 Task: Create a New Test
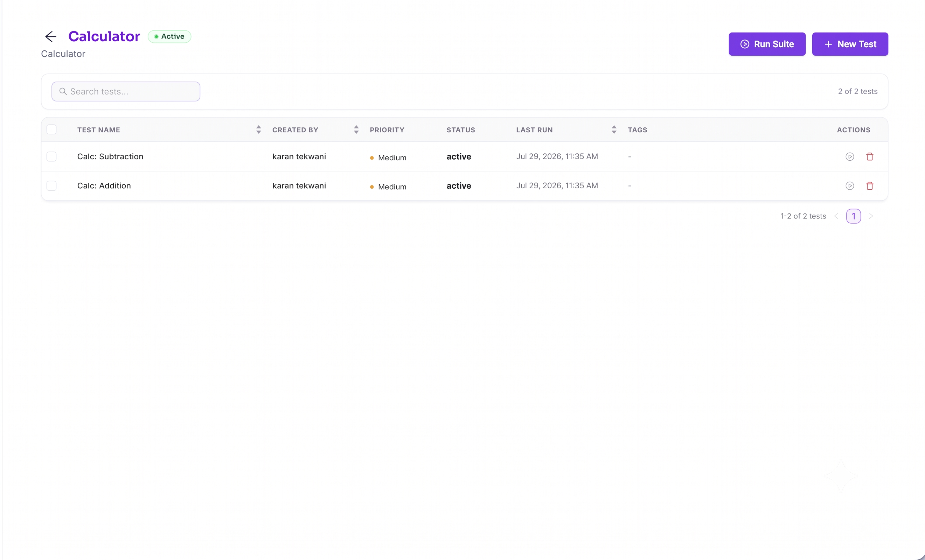850,44
